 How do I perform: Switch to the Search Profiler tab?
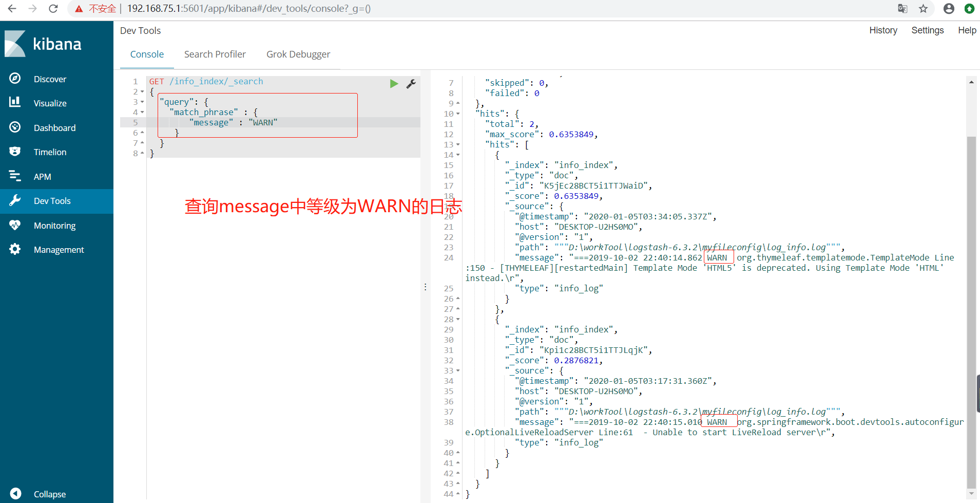215,54
